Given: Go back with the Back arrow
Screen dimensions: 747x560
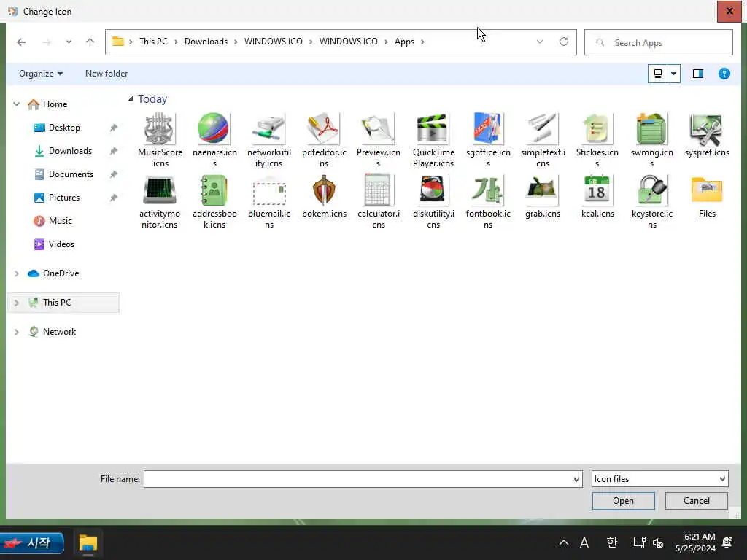Looking at the screenshot, I should 21,42.
